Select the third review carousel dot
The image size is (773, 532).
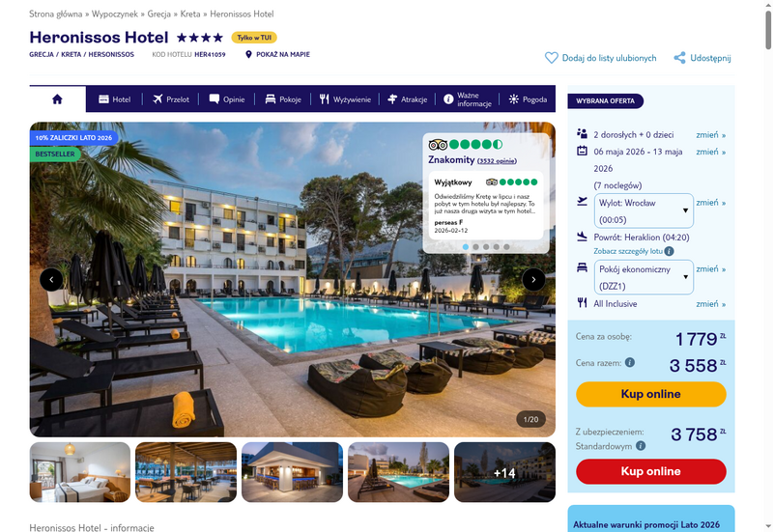486,247
